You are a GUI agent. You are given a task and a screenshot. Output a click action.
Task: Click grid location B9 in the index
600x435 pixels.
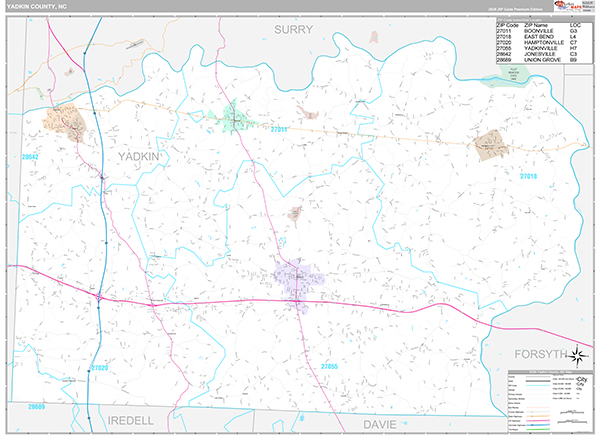573,60
